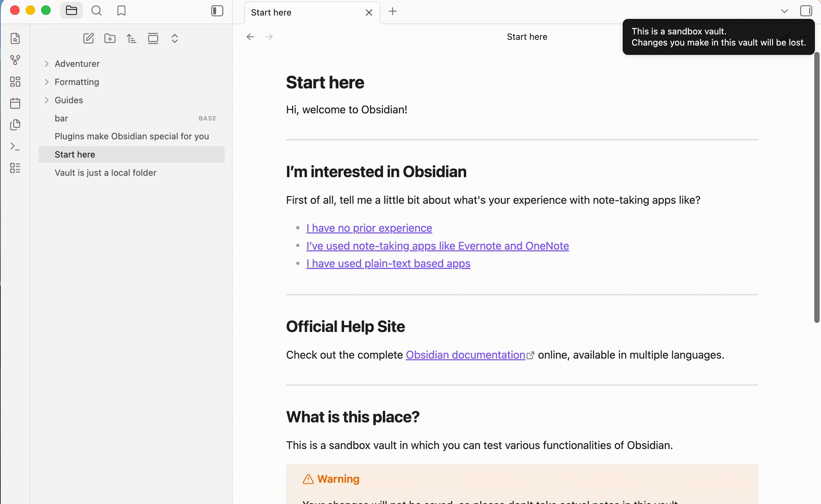The height and width of the screenshot is (504, 821).
Task: Follow the 'I have no prior experience' link
Action: point(369,228)
